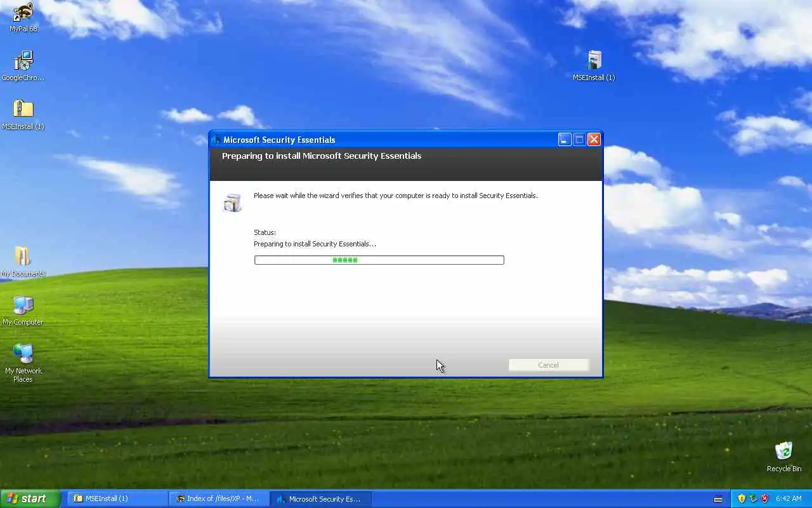Switch to the Index of /files/XP taskbar window
Screen dimensions: 812x508
[x=219, y=499]
